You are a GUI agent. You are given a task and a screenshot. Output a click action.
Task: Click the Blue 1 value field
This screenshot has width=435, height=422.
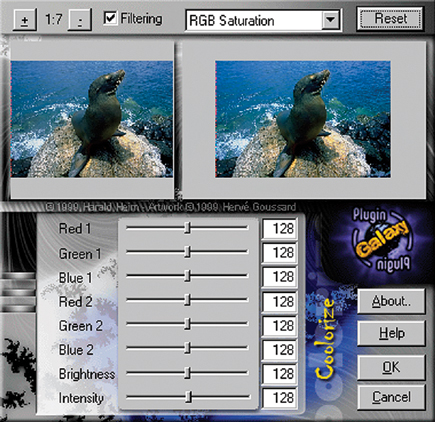point(279,277)
